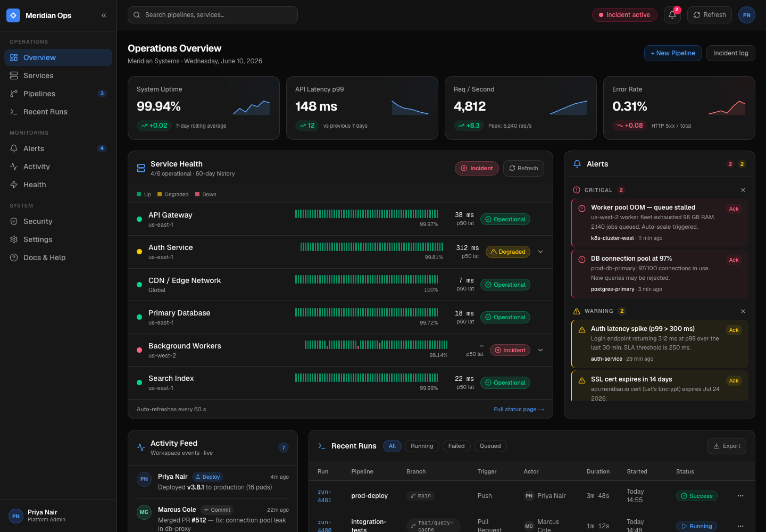Click the Success status badge for run-4481
Viewport: 766px width, 532px height.
tap(697, 496)
